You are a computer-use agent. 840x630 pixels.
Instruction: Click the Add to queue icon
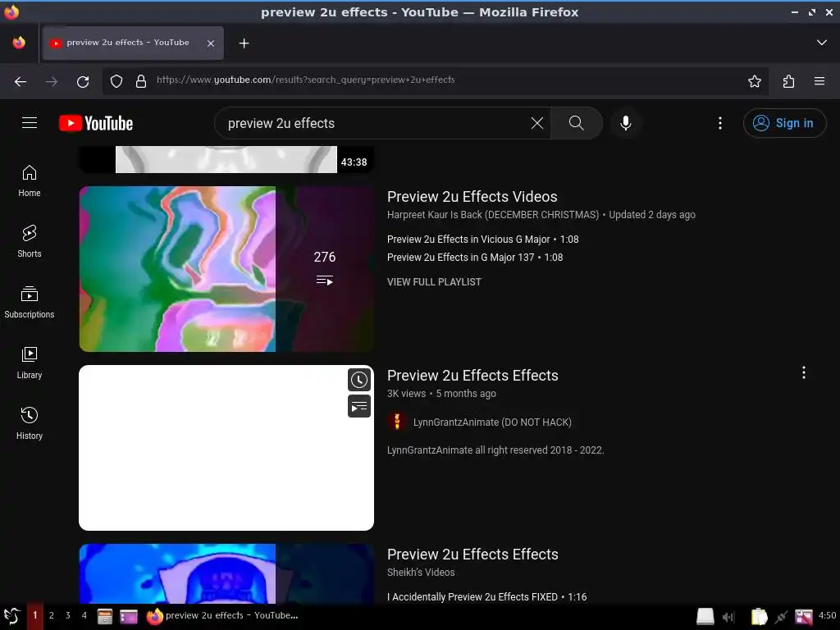359,406
